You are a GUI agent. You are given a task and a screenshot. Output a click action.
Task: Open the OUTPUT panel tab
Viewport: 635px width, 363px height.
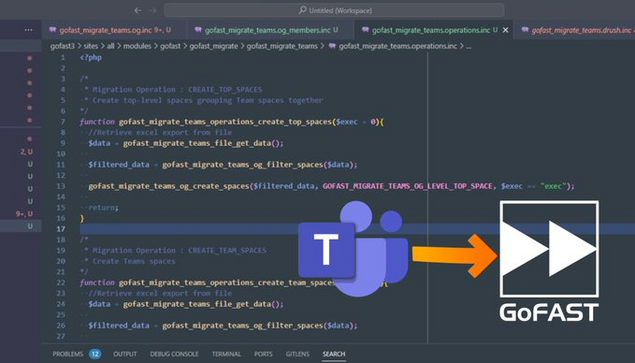pos(125,354)
